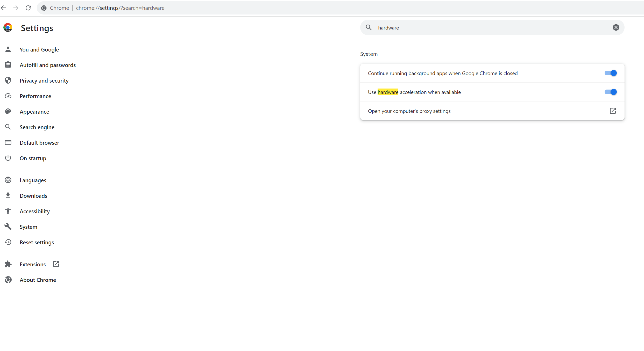Click the magnifier icon in settings search
The width and height of the screenshot is (644, 351).
point(369,27)
